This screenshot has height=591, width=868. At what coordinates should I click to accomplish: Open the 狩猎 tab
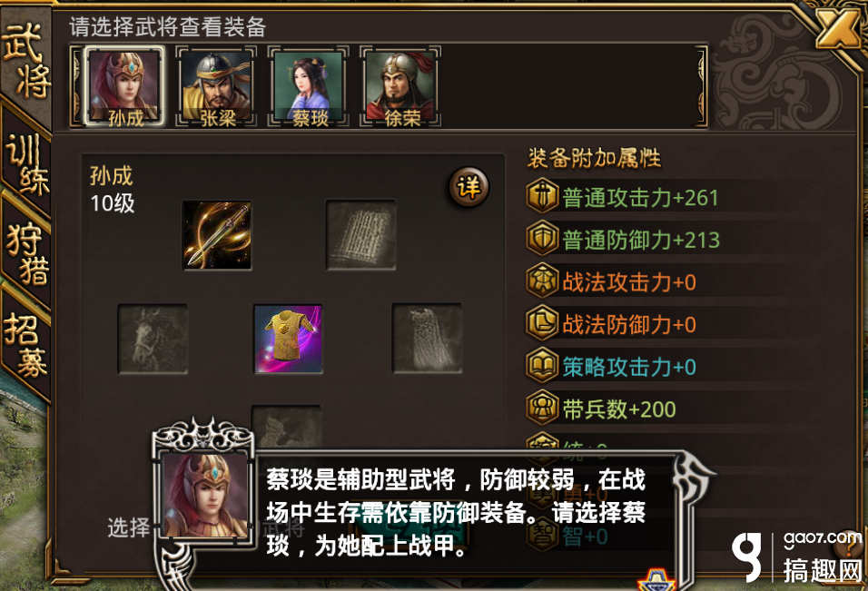[x=25, y=254]
